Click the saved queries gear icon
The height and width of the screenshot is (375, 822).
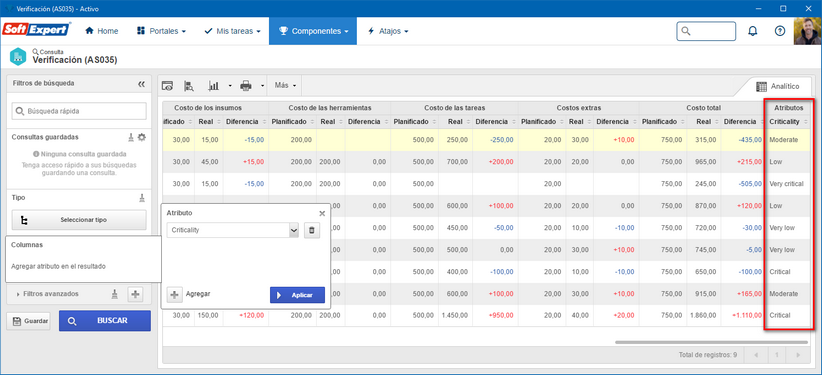coord(142,137)
